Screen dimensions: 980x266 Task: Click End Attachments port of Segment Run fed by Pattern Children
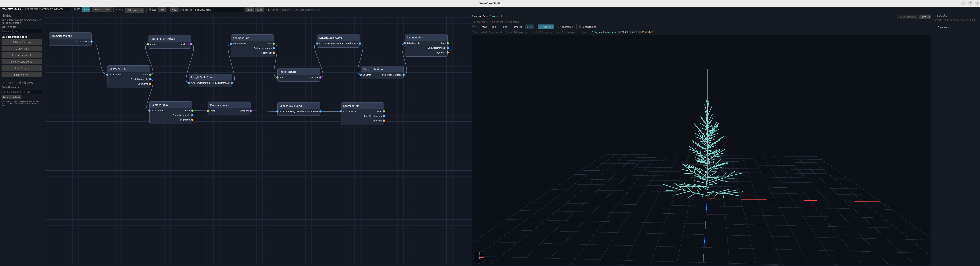click(448, 48)
